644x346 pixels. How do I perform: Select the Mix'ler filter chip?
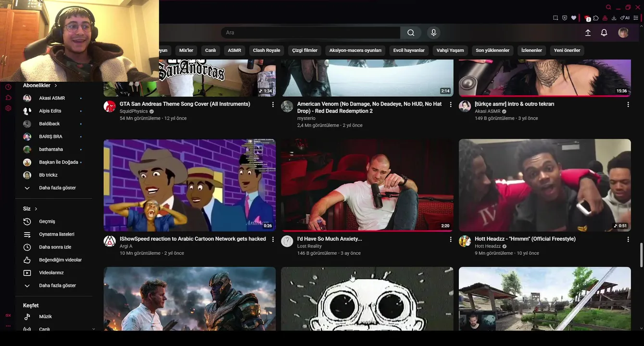pos(186,50)
